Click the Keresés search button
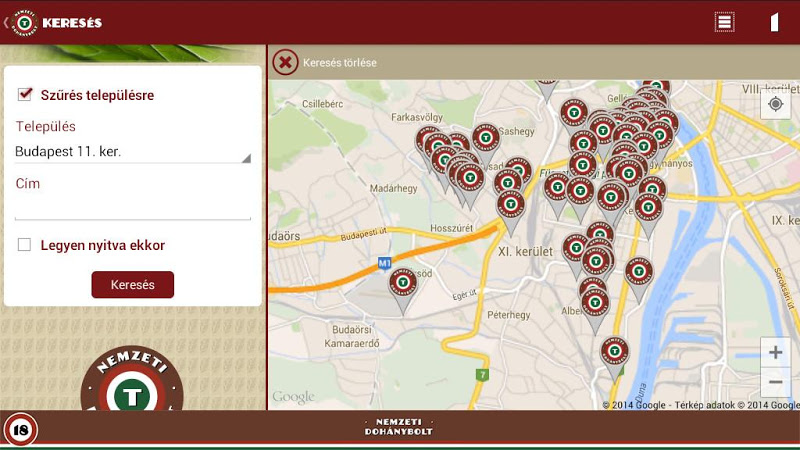The width and height of the screenshot is (800, 450). pyautogui.click(x=133, y=285)
